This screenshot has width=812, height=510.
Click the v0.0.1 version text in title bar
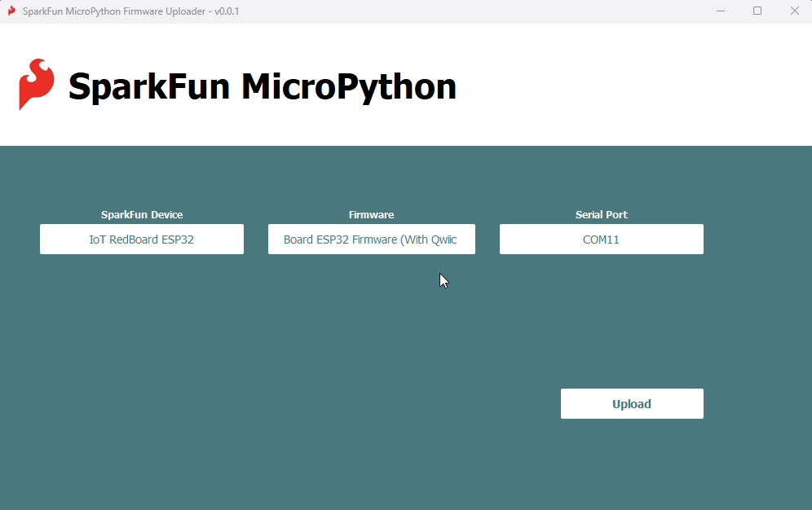click(x=226, y=11)
